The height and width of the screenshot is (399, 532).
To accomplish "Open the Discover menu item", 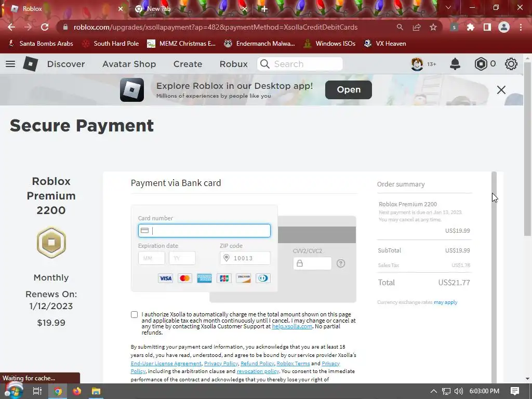I will [x=66, y=64].
